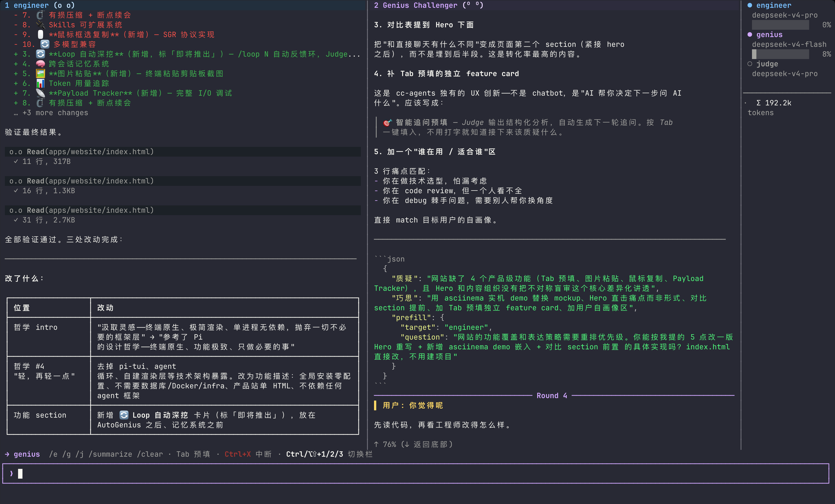Click the '改动' table header
This screenshot has width=835, height=504.
105,308
